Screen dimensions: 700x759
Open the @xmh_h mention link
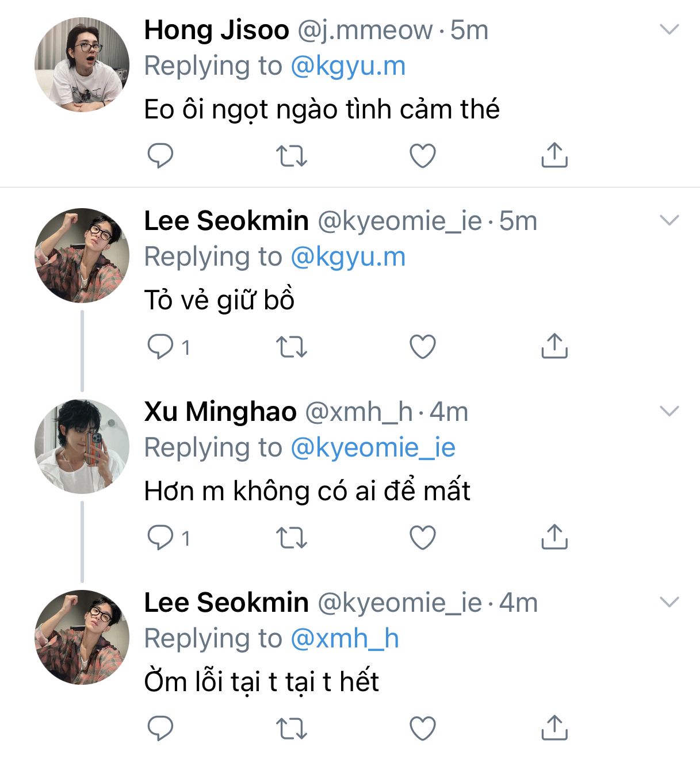click(x=345, y=638)
